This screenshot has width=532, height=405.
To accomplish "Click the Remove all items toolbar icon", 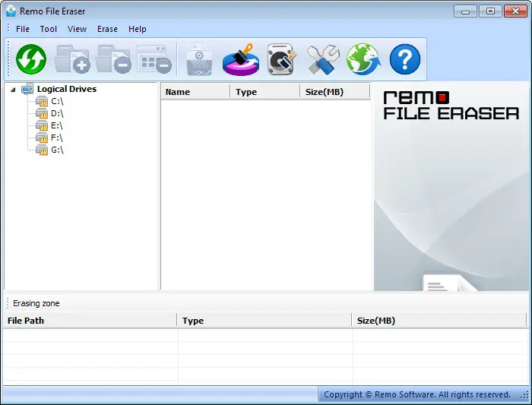I will point(154,59).
